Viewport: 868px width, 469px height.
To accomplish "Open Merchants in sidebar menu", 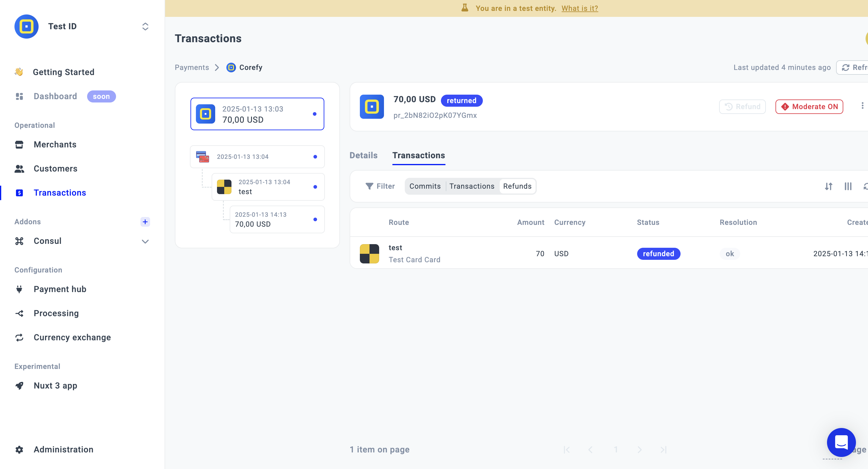I will coord(55,145).
